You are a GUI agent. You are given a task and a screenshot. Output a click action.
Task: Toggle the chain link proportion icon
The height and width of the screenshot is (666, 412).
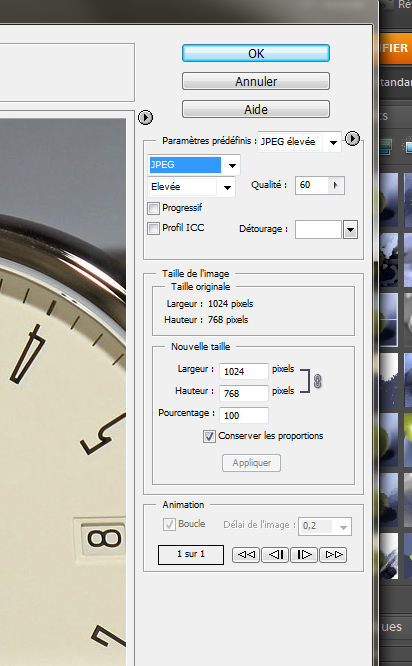click(x=317, y=381)
